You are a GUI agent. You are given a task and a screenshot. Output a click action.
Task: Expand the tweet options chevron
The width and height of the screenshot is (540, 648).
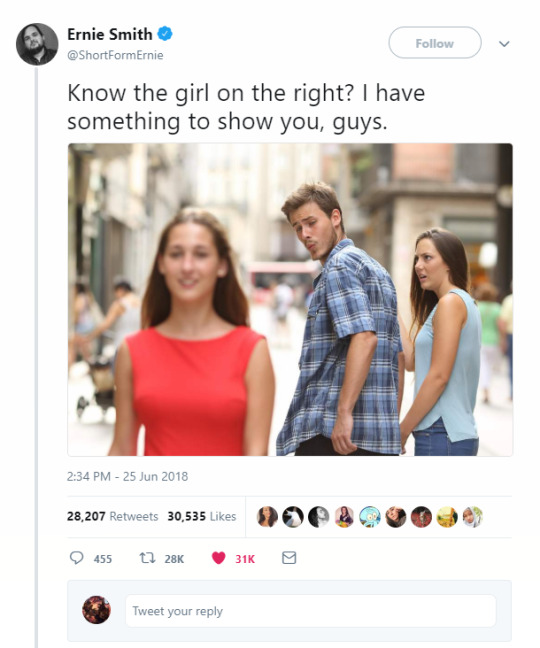coord(504,43)
